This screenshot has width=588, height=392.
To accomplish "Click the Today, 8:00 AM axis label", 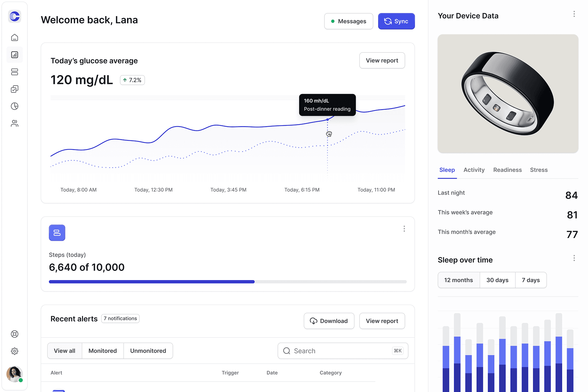I will pyautogui.click(x=78, y=190).
